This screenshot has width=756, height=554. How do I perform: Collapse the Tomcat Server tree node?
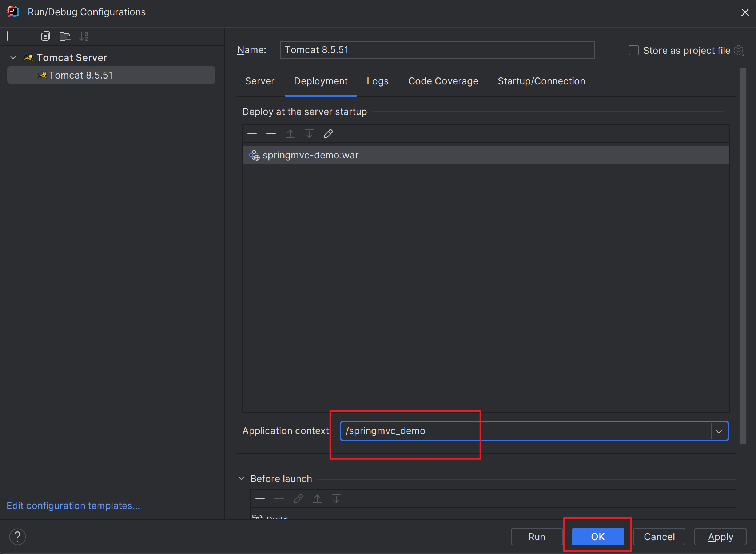click(13, 57)
